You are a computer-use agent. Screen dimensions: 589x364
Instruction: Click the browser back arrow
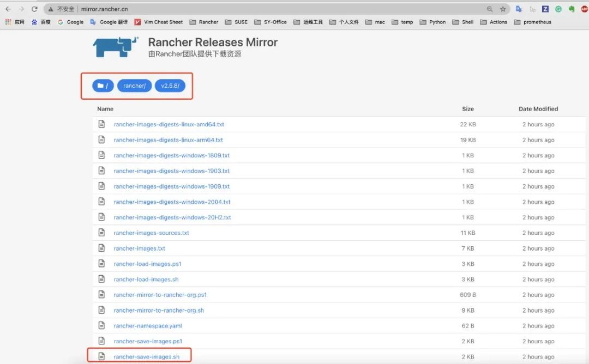[x=8, y=9]
